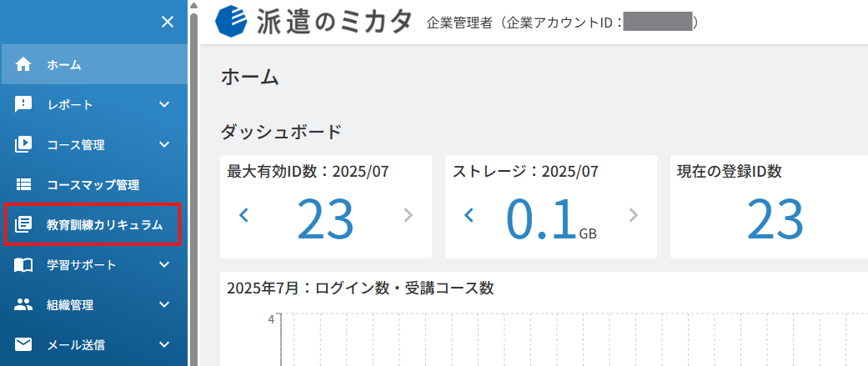The height and width of the screenshot is (366, 868).
Task: Click the Course Management play icon
Action: tap(23, 145)
